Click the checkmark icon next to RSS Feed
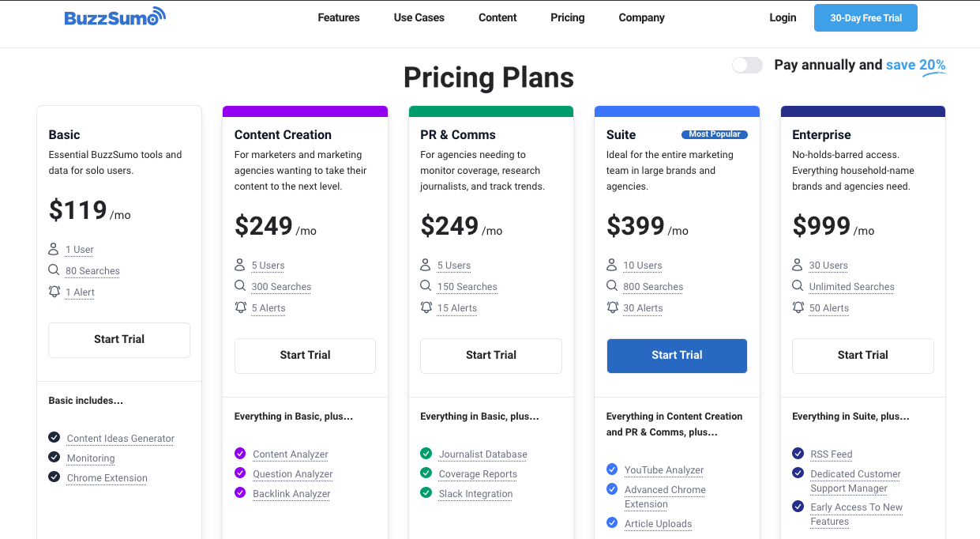The height and width of the screenshot is (539, 980). (x=798, y=454)
